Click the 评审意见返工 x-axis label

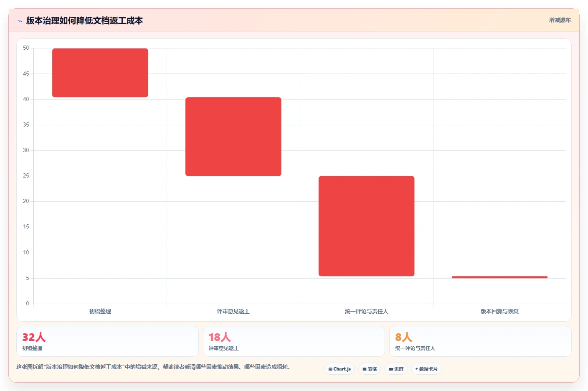click(x=233, y=311)
